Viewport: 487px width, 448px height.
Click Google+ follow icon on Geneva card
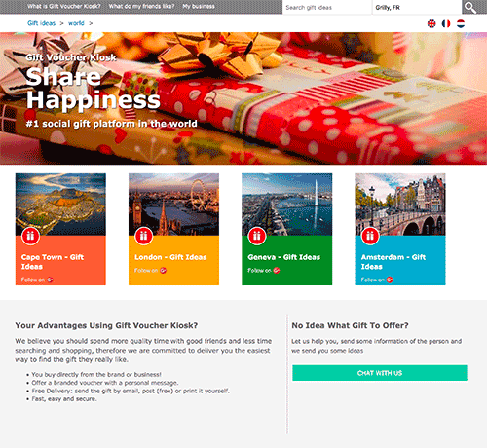click(x=277, y=270)
